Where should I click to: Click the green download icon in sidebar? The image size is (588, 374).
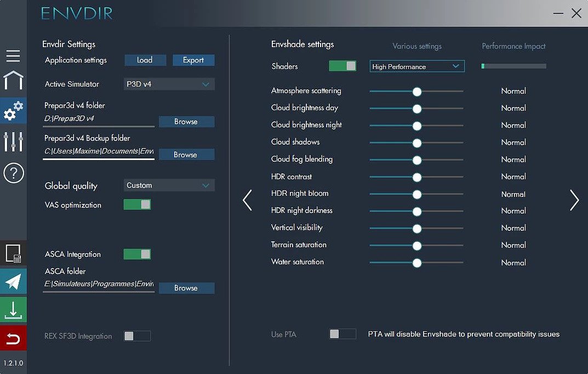pos(13,309)
